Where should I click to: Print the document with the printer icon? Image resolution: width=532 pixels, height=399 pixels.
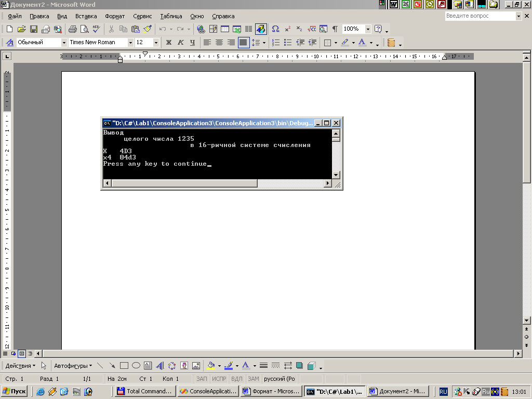tap(72, 29)
